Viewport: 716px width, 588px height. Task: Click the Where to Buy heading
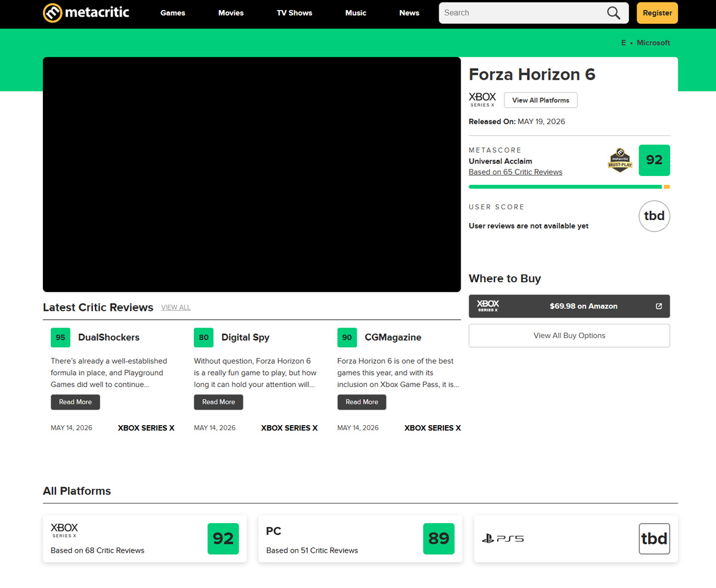tap(505, 278)
